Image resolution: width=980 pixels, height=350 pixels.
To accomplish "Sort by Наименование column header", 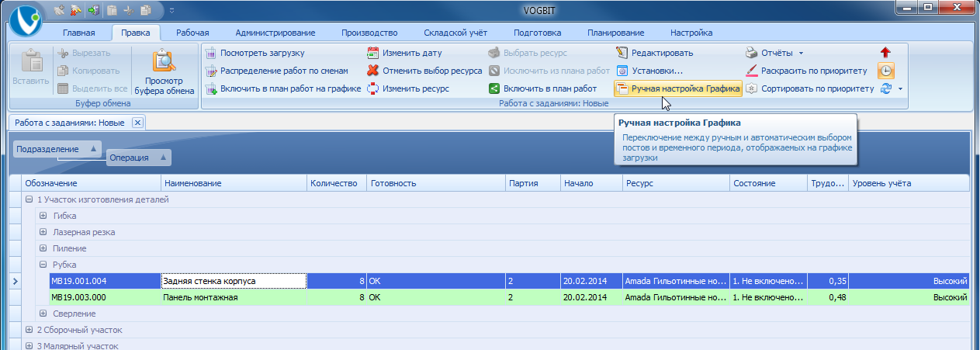I will tap(234, 183).
